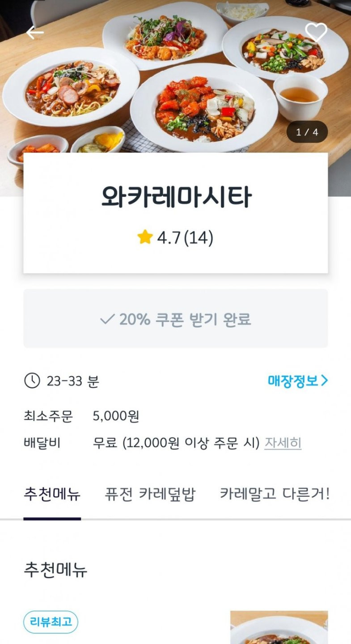Tap the 23-33 분 delivery estimate
The image size is (351, 644).
pyautogui.click(x=72, y=381)
